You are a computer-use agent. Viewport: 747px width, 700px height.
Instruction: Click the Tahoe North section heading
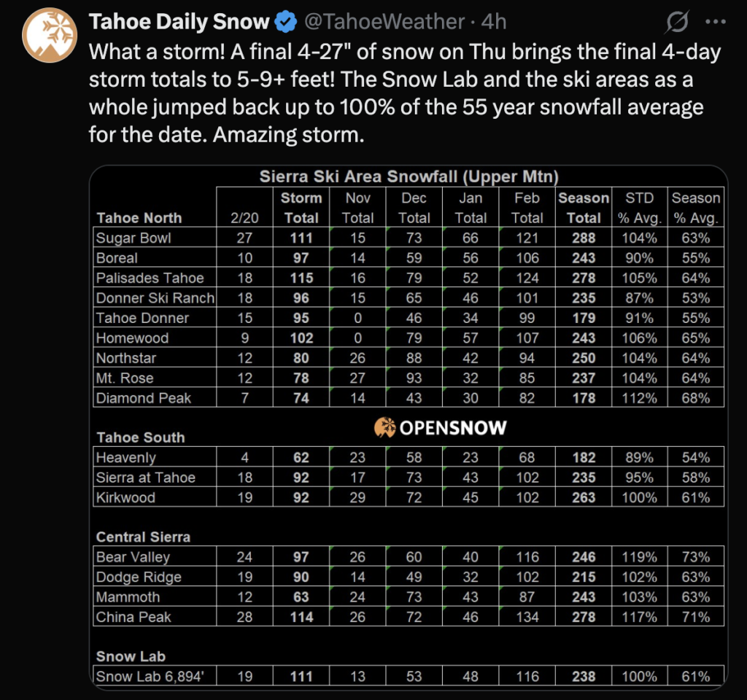coord(139,218)
